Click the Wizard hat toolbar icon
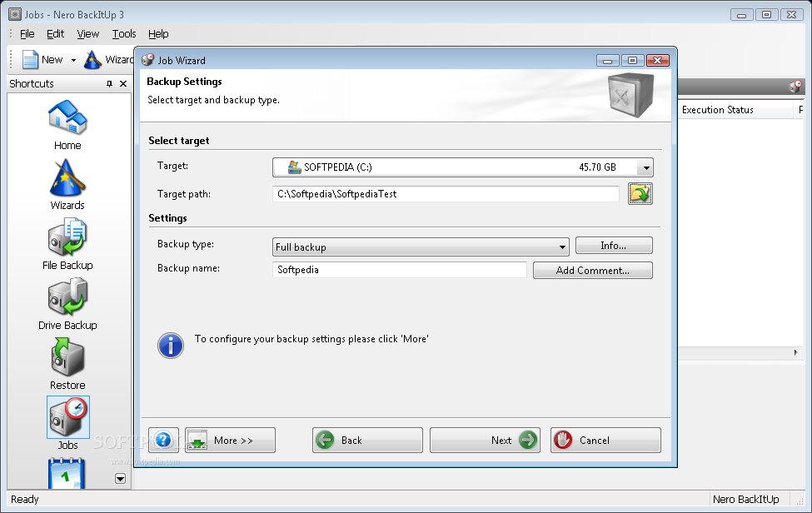812x513 pixels. coord(92,59)
